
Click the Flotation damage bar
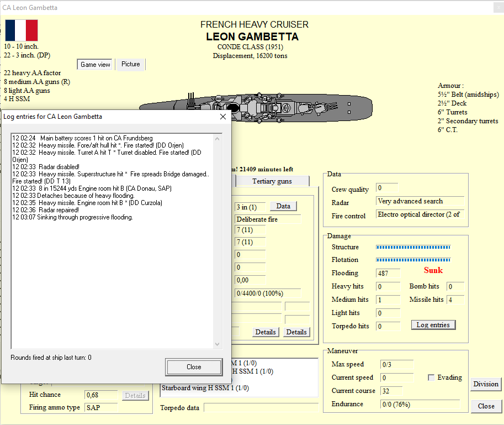point(413,260)
